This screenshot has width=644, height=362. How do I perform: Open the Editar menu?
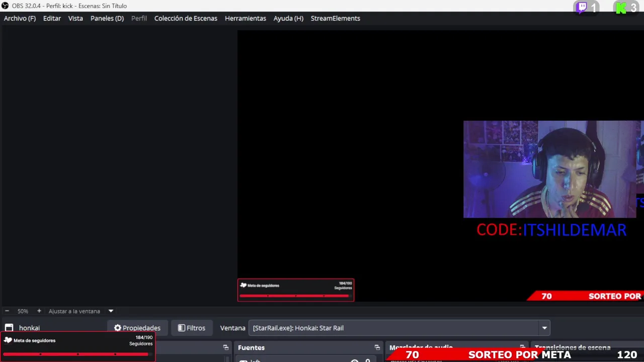tap(52, 18)
